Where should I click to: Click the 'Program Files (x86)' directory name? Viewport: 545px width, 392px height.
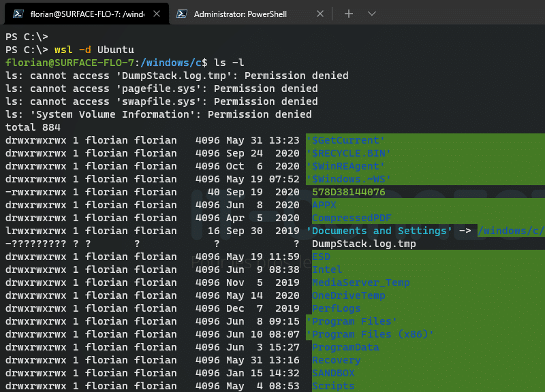pos(370,334)
